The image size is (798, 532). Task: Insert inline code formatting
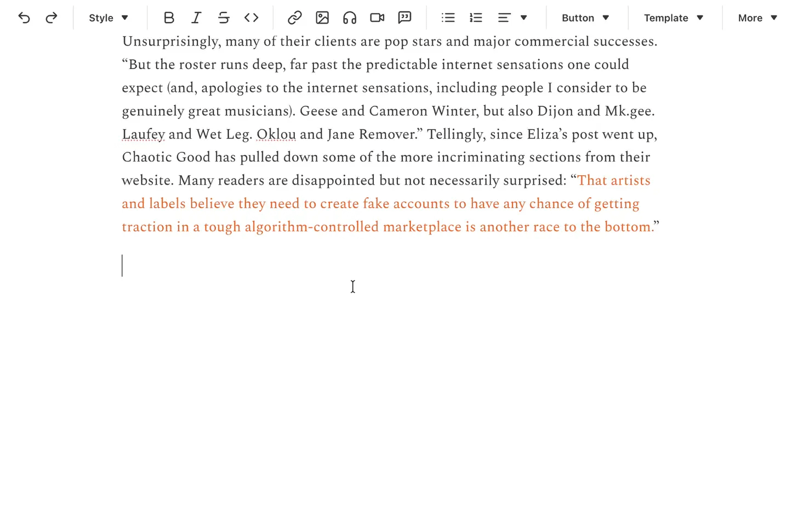pyautogui.click(x=251, y=18)
